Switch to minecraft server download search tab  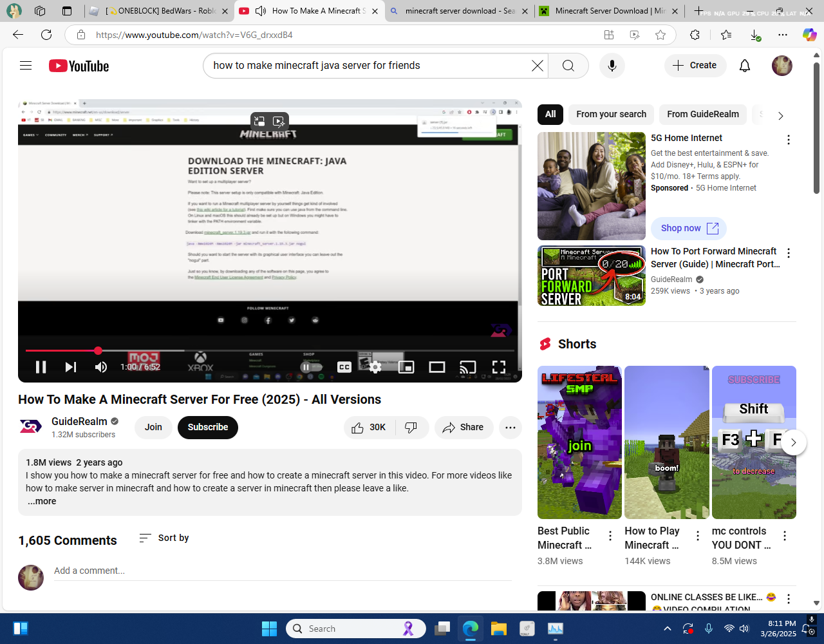(459, 11)
